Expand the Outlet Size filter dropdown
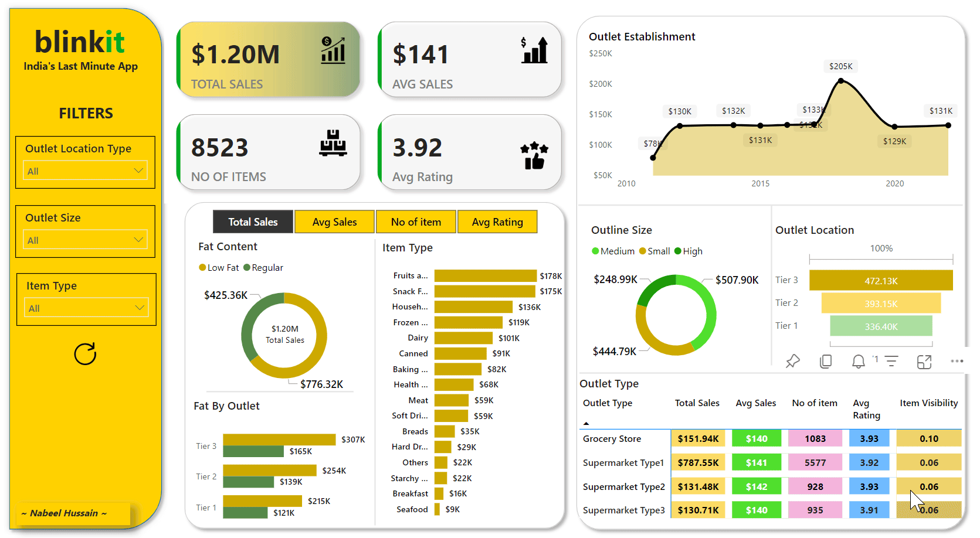The height and width of the screenshot is (538, 980). coord(85,239)
